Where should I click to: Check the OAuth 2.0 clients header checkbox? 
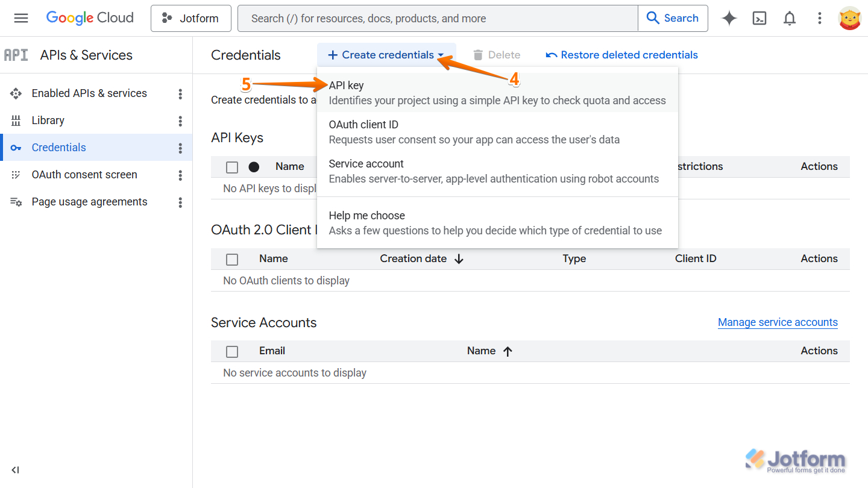(232, 259)
